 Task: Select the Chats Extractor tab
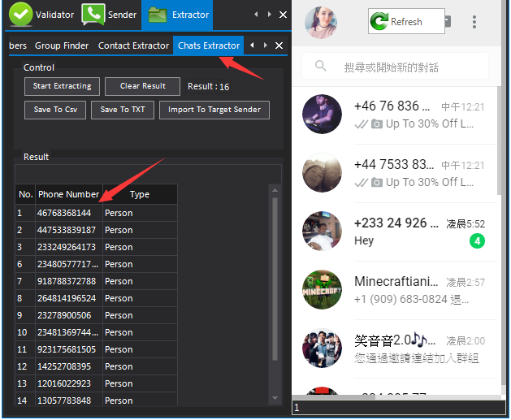pyautogui.click(x=209, y=45)
